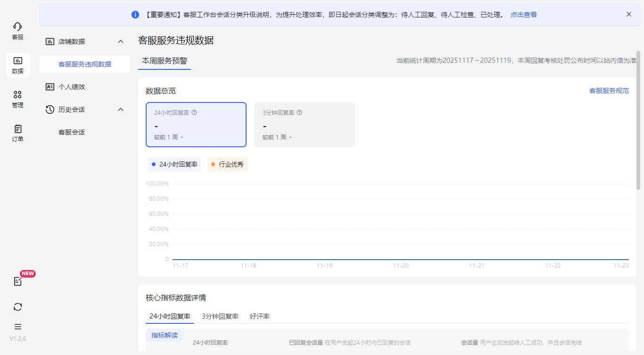Toggle the 行业优秀 chart legend
The height and width of the screenshot is (355, 644).
(228, 164)
